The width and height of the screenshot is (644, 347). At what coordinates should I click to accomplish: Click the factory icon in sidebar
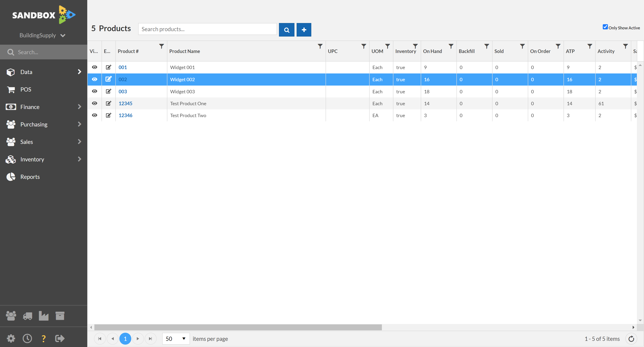[x=44, y=316]
